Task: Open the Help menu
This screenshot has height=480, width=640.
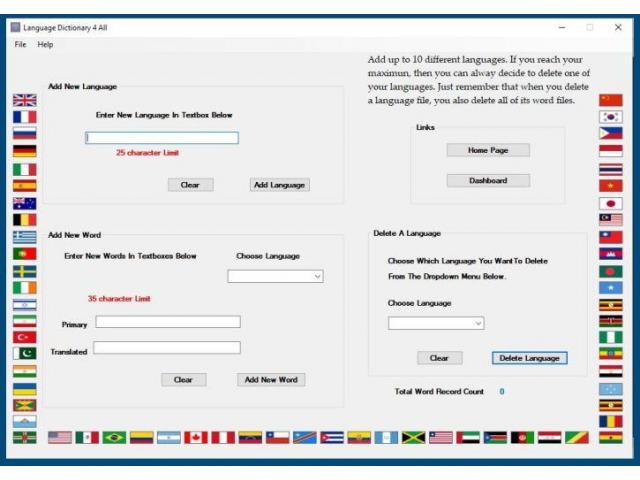Action: tap(45, 45)
